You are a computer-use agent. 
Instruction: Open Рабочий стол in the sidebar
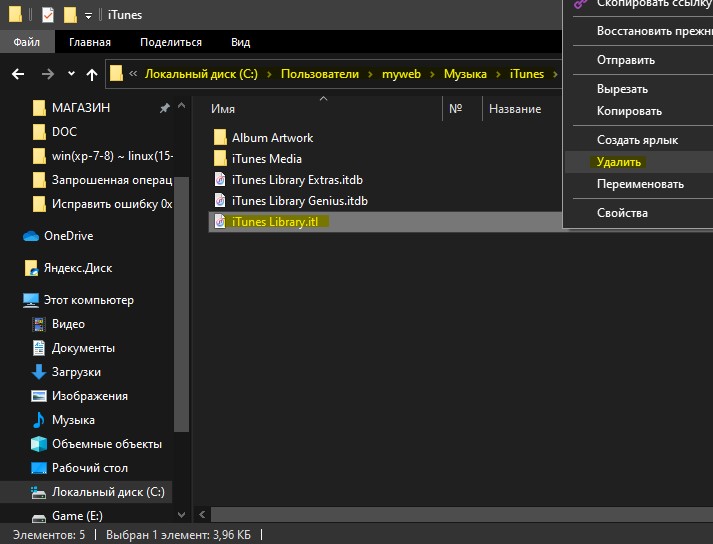(x=90, y=468)
